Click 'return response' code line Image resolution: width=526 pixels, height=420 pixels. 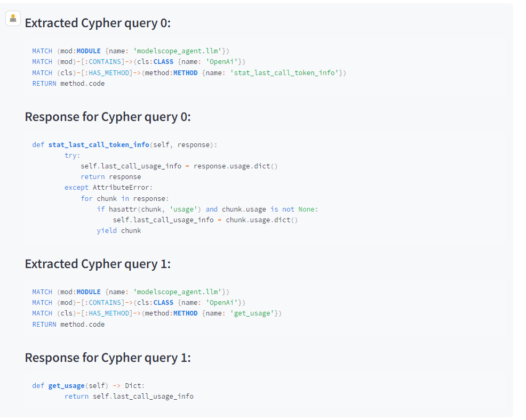111,176
